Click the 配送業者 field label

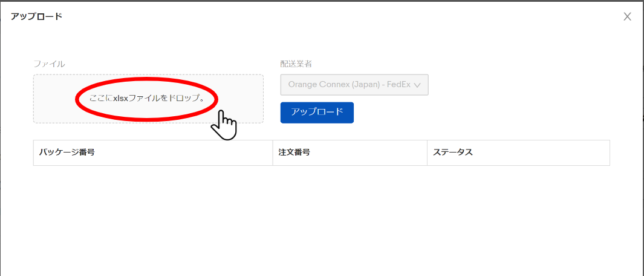click(x=296, y=64)
